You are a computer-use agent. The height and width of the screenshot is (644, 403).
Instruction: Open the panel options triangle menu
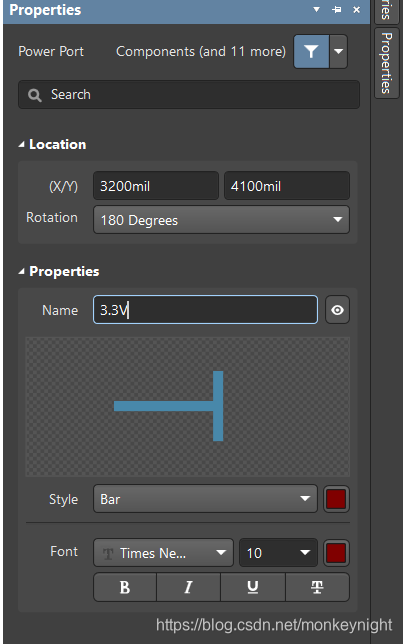click(x=316, y=9)
